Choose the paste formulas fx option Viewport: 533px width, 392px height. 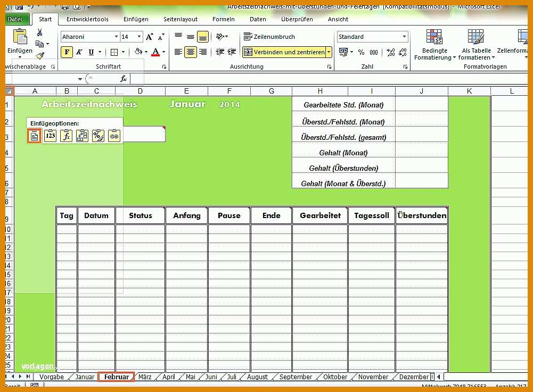[x=66, y=136]
